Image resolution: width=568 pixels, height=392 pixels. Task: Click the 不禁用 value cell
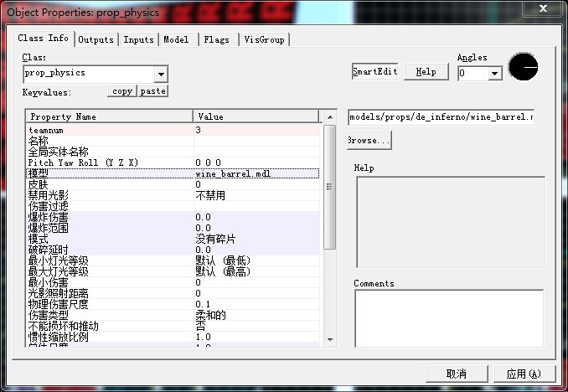[257, 195]
